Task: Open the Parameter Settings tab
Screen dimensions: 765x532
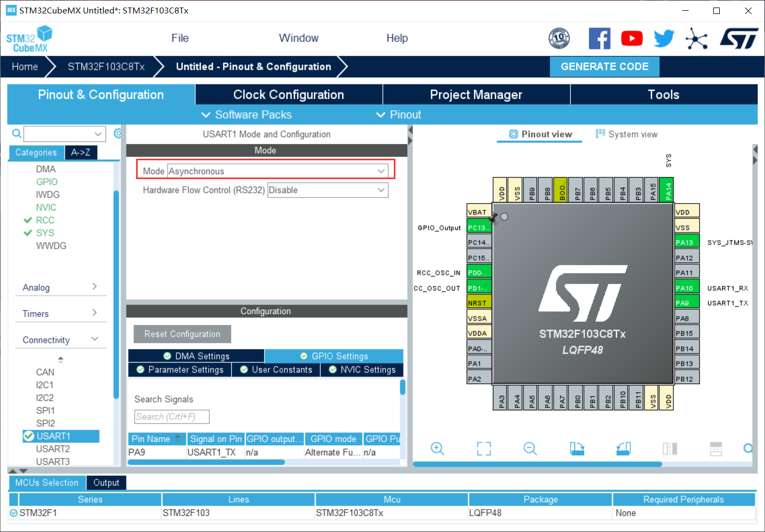Action: click(x=180, y=370)
